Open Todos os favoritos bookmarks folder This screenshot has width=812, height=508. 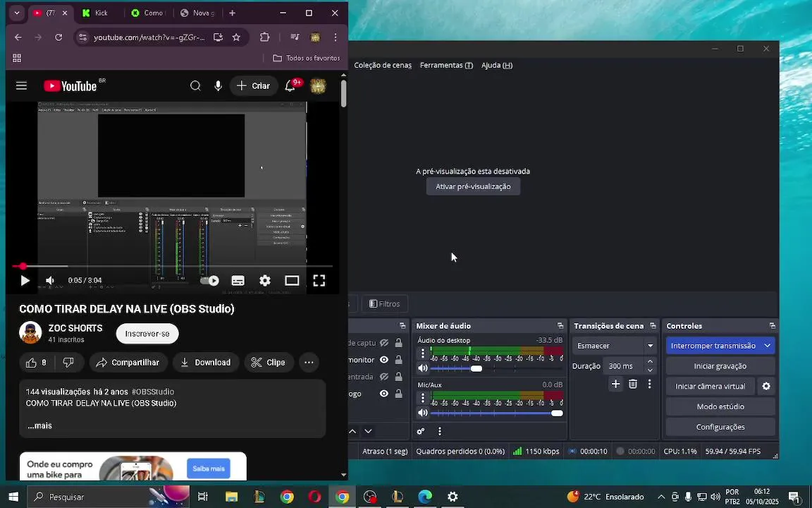pos(306,58)
